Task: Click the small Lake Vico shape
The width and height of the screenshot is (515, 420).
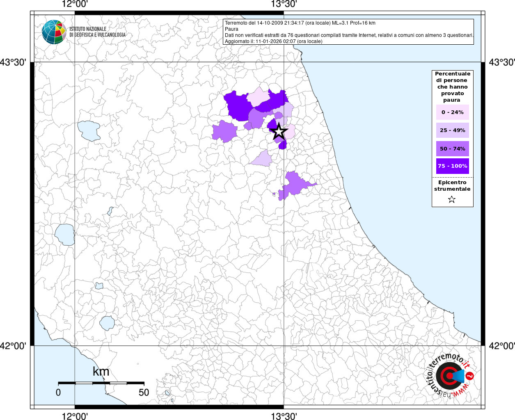Action: (99, 285)
